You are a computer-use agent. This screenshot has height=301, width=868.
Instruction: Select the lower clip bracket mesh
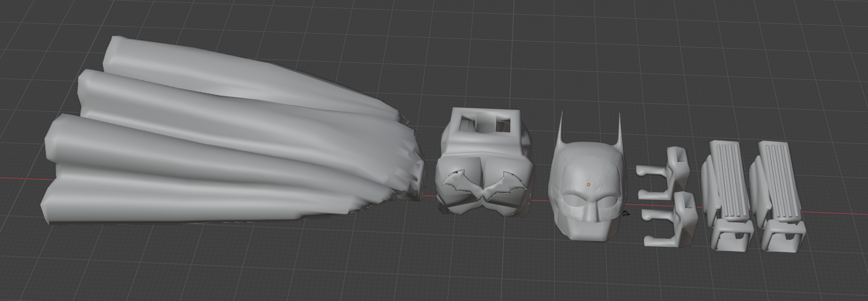pos(671,220)
